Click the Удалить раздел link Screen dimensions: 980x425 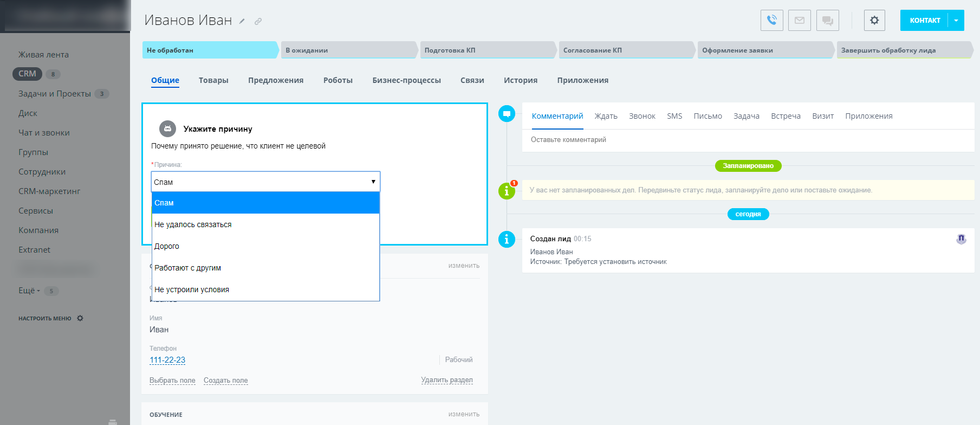(x=446, y=380)
